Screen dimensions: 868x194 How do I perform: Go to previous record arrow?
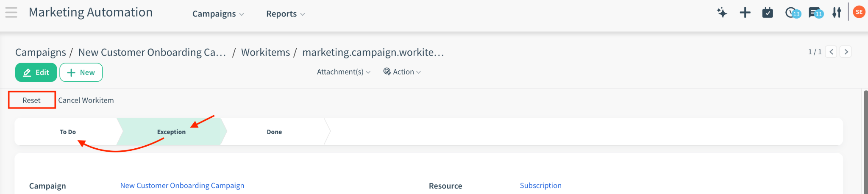coord(831,52)
